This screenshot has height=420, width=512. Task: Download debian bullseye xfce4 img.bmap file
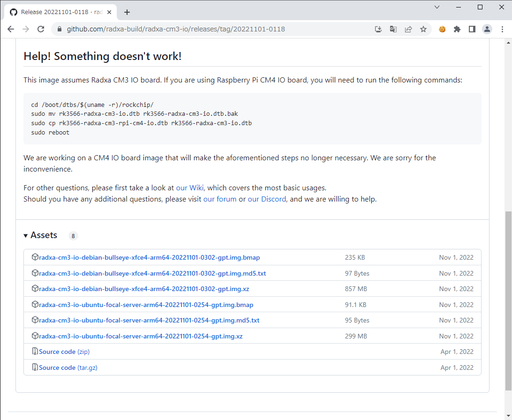(x=149, y=257)
